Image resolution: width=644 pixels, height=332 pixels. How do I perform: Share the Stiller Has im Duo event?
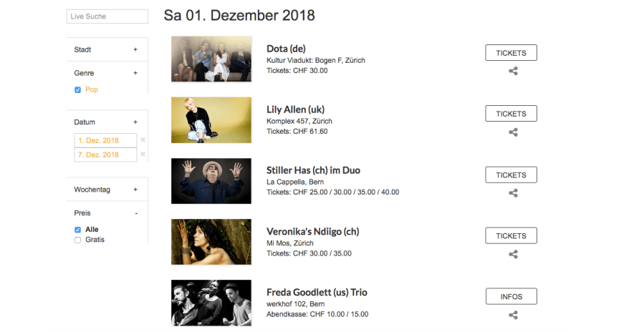click(x=513, y=193)
